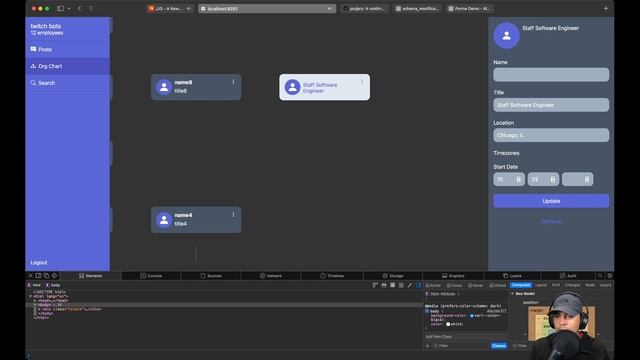
Task: Select the body breadcrumb in devtools
Action: 53,285
